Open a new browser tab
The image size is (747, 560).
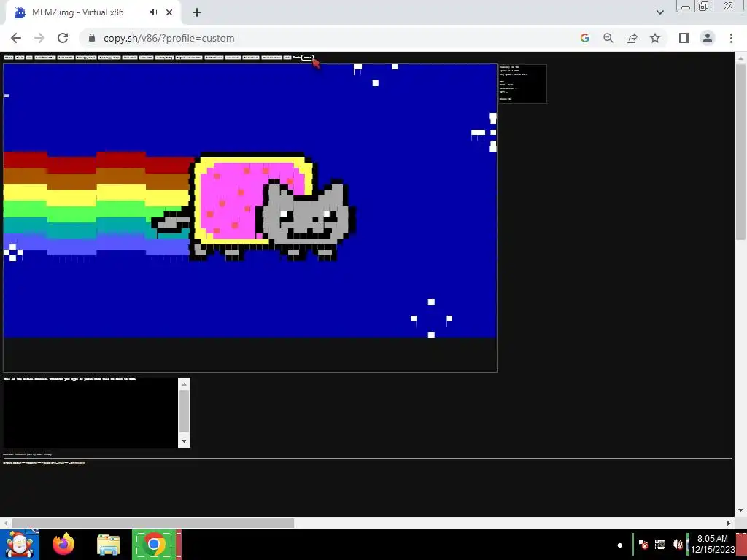197,12
